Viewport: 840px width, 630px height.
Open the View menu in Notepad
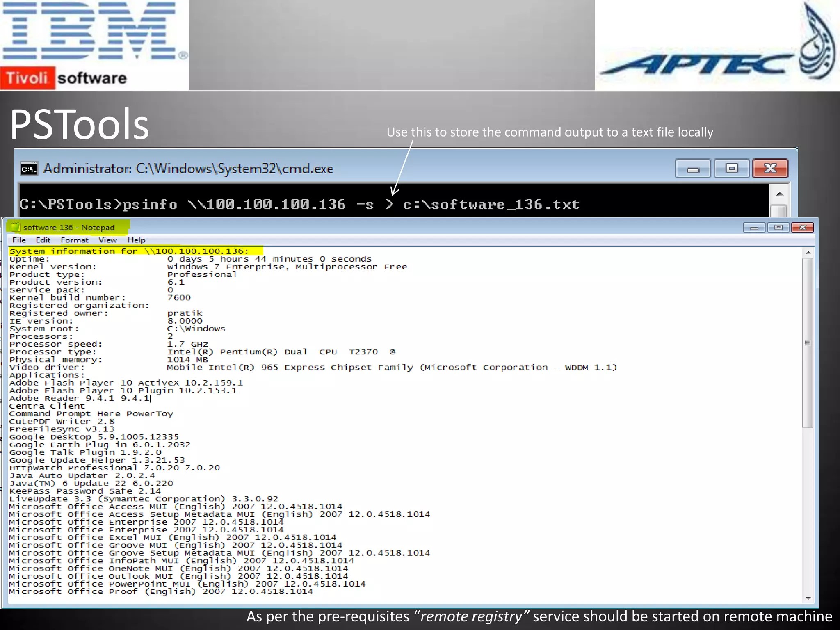(x=107, y=240)
